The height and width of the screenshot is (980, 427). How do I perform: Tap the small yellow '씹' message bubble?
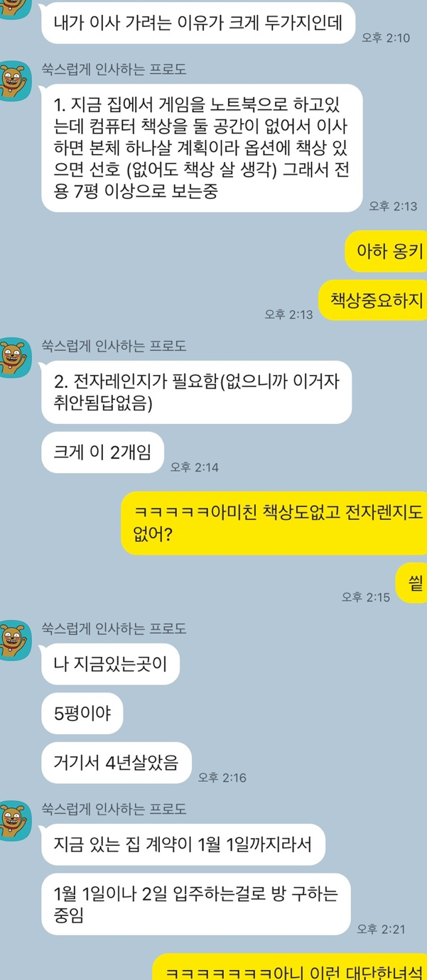click(x=411, y=583)
